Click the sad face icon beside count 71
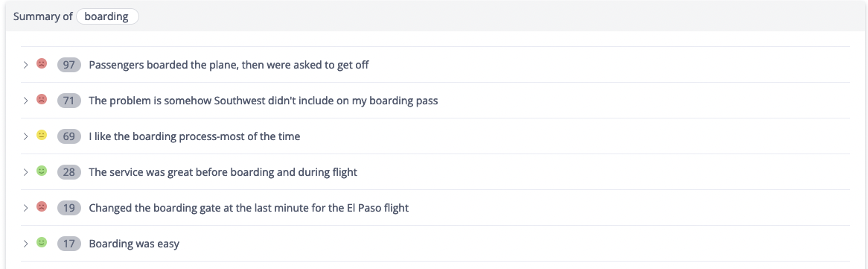Screen dimensions: 868x269 (x=42, y=100)
